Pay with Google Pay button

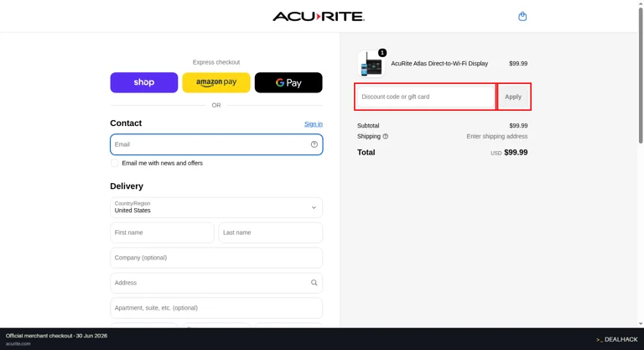(288, 82)
